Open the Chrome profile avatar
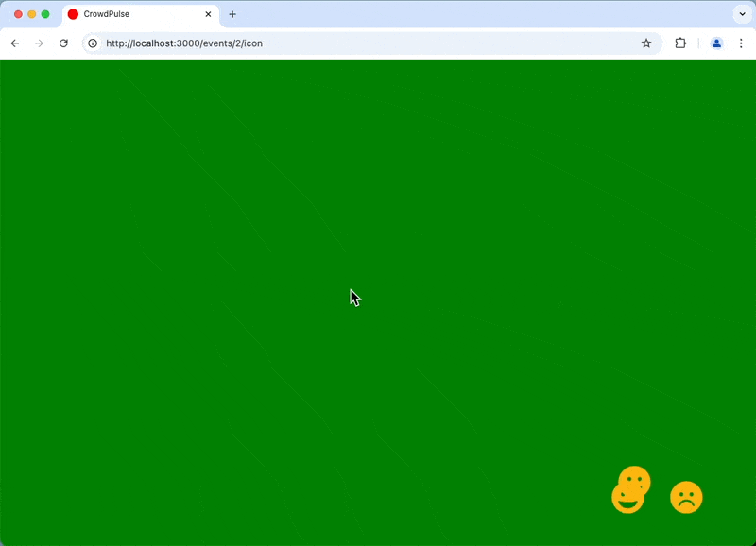 [x=716, y=43]
